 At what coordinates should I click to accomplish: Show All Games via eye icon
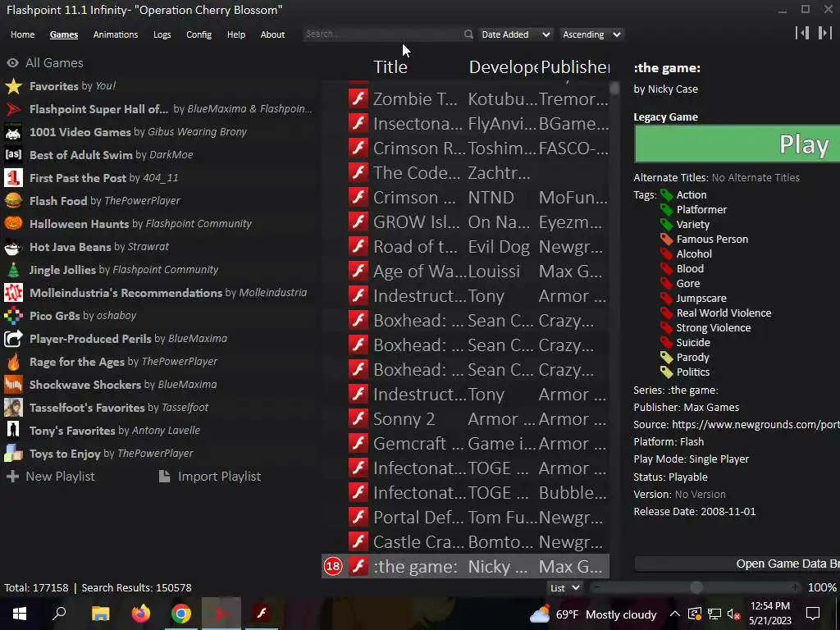pos(12,63)
